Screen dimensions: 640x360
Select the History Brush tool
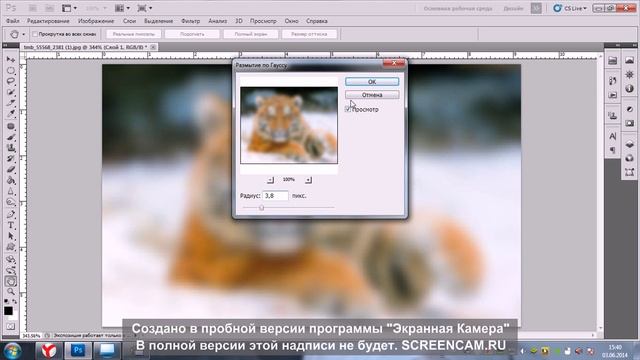pyautogui.click(x=11, y=158)
